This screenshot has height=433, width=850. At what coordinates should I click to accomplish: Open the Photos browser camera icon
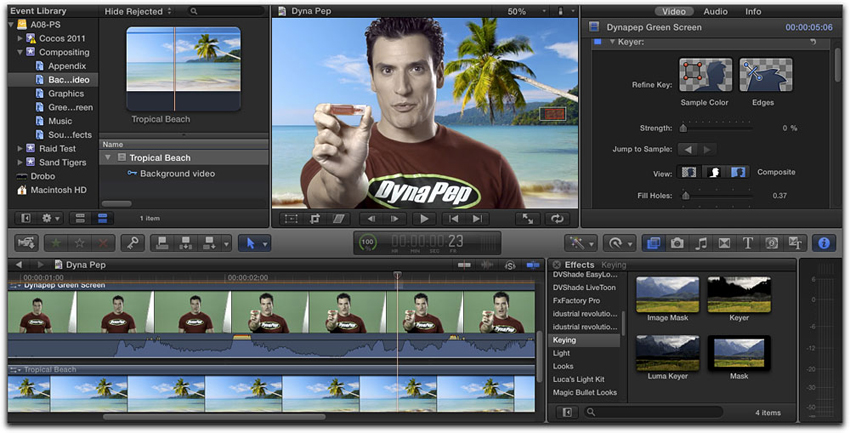point(677,243)
